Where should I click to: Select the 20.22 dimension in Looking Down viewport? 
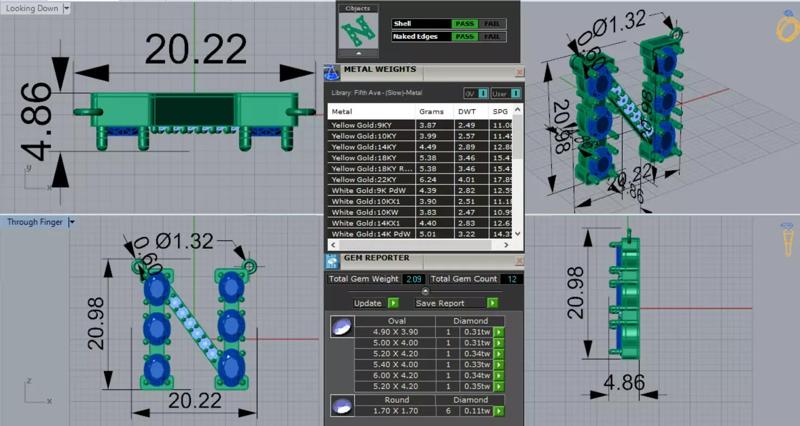196,49
